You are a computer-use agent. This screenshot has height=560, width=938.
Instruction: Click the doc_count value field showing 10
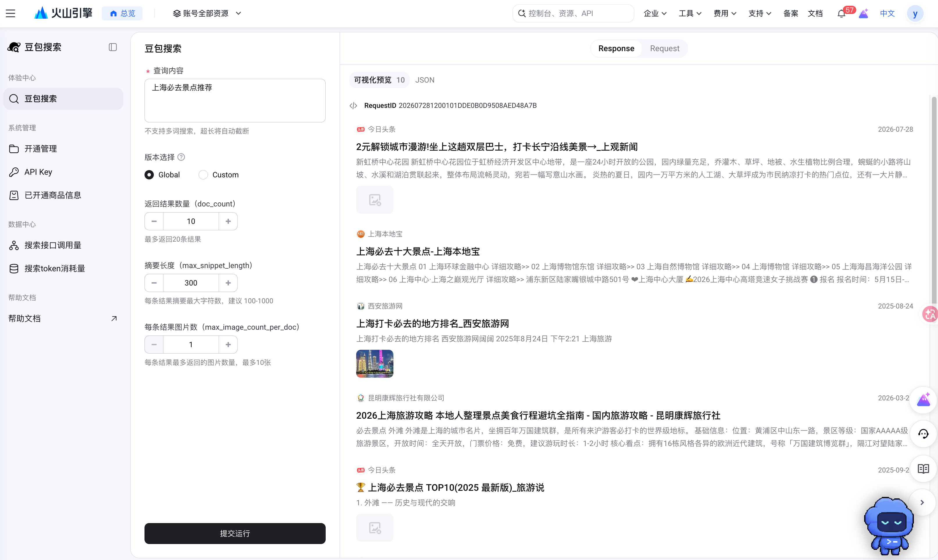[x=191, y=221]
